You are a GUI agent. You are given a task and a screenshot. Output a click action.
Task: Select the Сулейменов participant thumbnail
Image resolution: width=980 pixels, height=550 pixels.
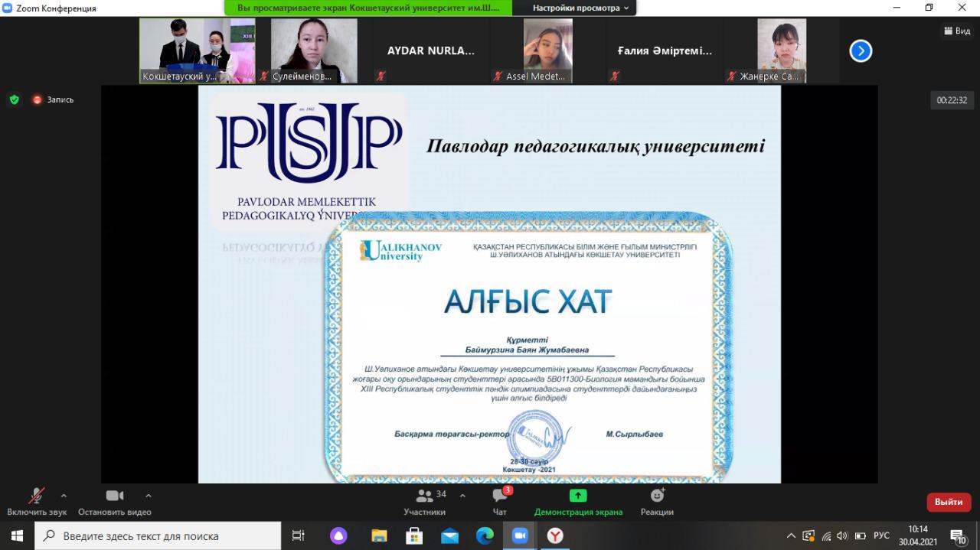(x=314, y=50)
